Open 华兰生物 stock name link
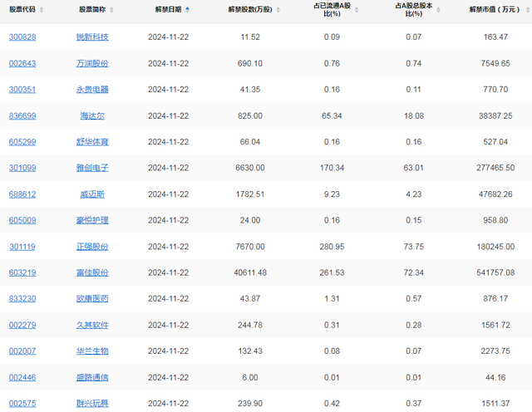Screen dimensions: 532x412 [x=92, y=351]
